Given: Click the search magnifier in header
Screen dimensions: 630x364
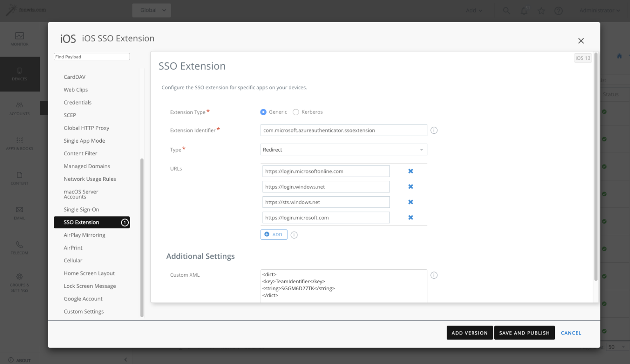Looking at the screenshot, I should [x=507, y=11].
